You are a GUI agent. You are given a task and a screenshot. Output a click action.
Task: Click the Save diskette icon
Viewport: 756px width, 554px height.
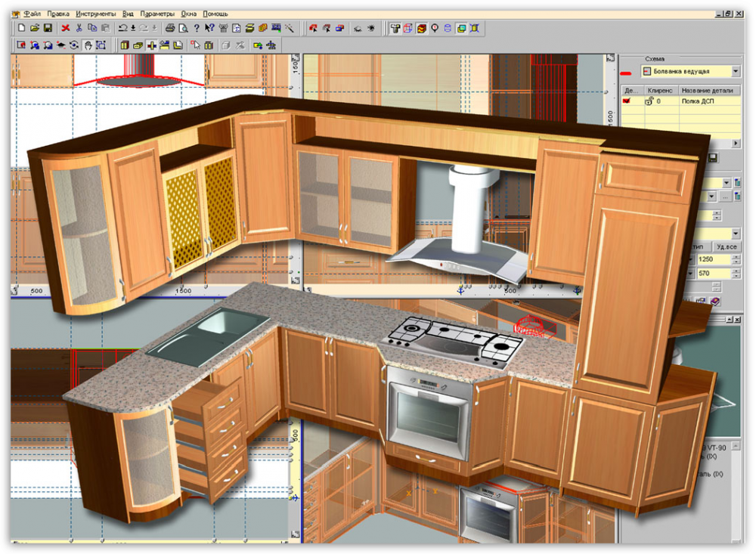pyautogui.click(x=47, y=28)
